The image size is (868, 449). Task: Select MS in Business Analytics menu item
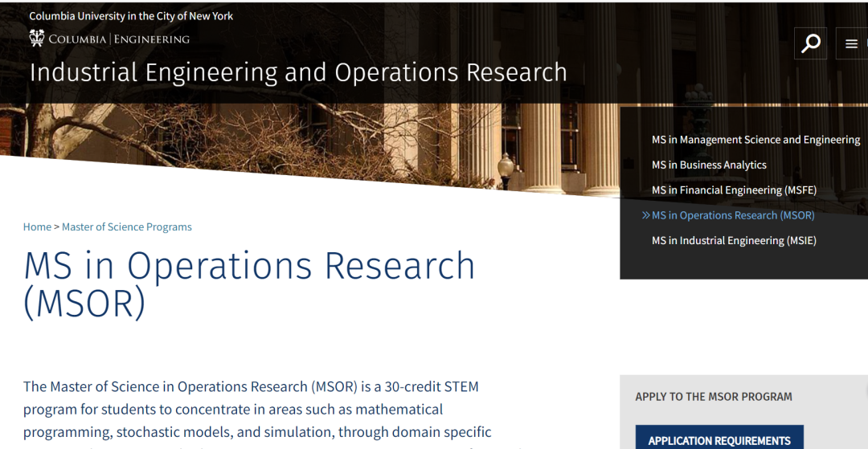[709, 165]
